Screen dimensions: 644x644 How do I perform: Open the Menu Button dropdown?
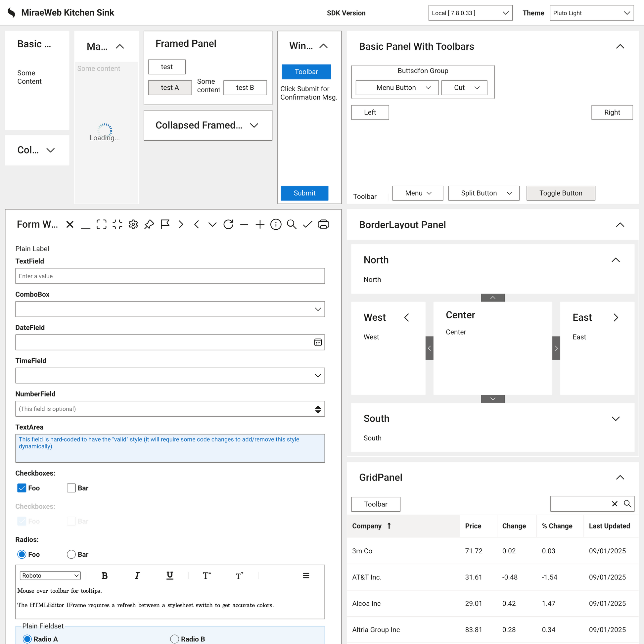[397, 88]
